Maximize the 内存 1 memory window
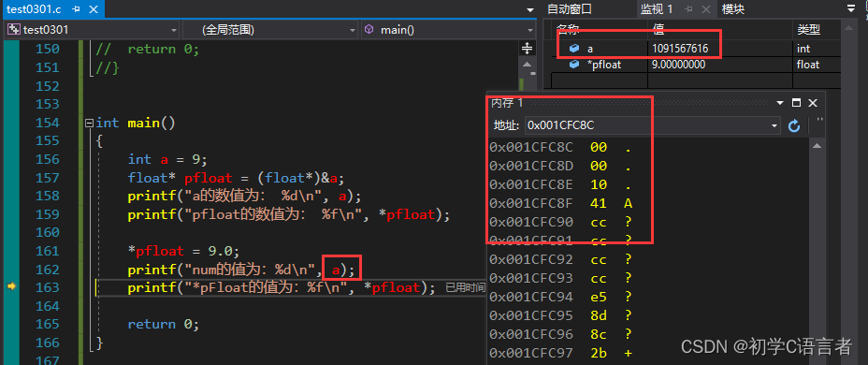 (x=797, y=103)
